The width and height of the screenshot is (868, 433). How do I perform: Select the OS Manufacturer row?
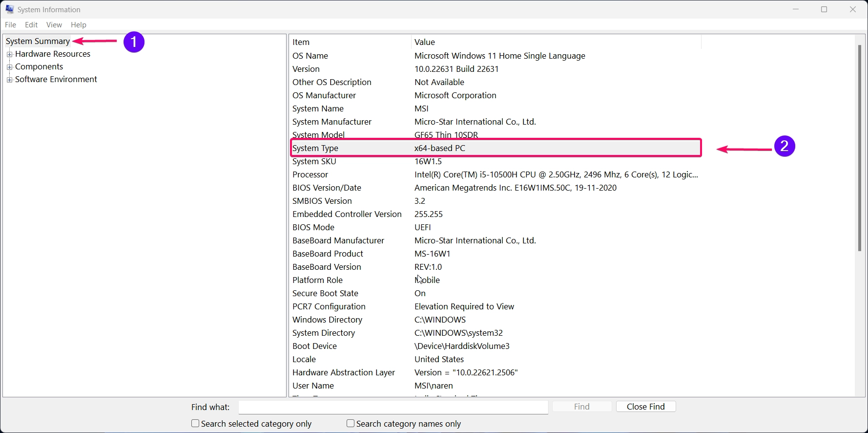pyautogui.click(x=496, y=95)
